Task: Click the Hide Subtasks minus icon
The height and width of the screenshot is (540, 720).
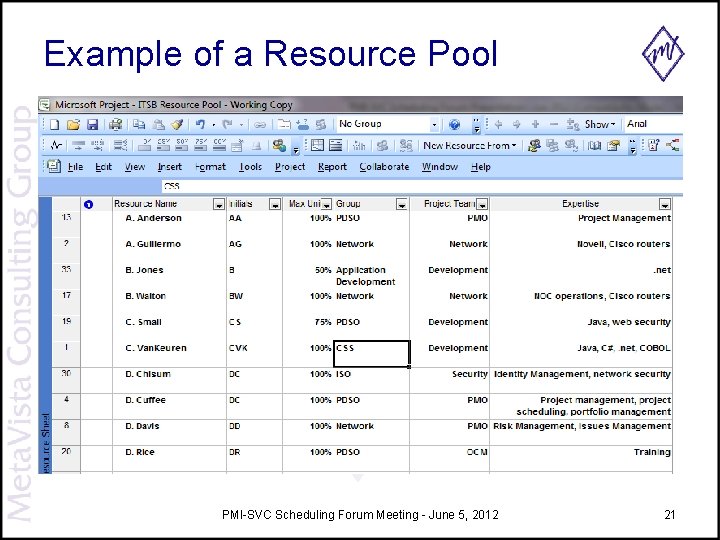Action: coord(554,124)
